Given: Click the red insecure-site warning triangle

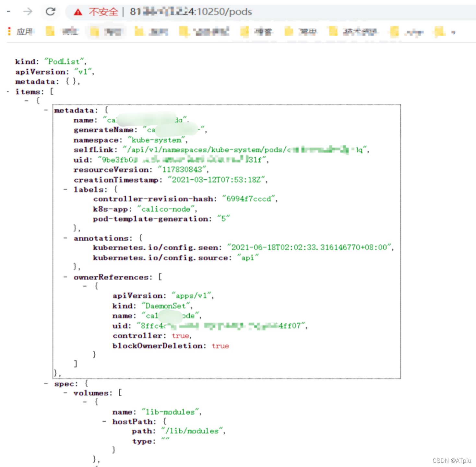Looking at the screenshot, I should click(78, 12).
